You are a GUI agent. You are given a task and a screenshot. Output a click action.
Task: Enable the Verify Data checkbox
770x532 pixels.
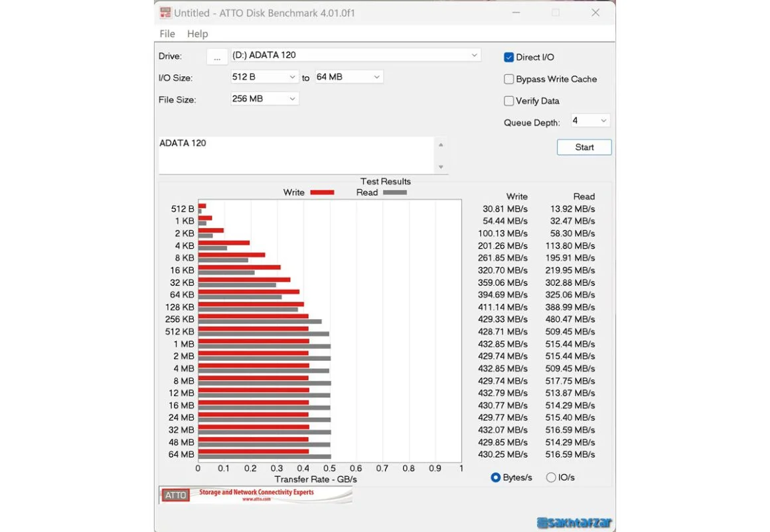[x=508, y=101]
